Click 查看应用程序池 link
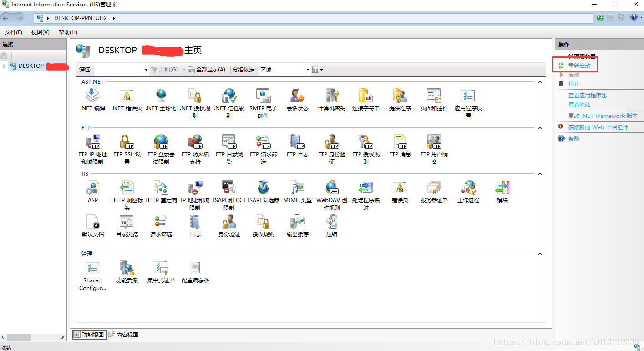644x351 pixels. click(588, 96)
